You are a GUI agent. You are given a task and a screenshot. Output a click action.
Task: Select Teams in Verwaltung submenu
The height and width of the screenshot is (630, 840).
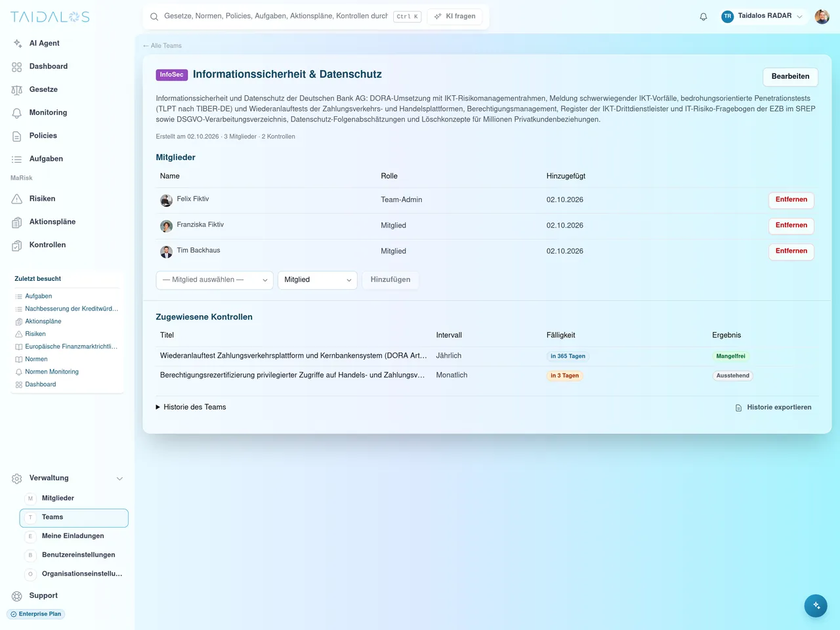74,518
